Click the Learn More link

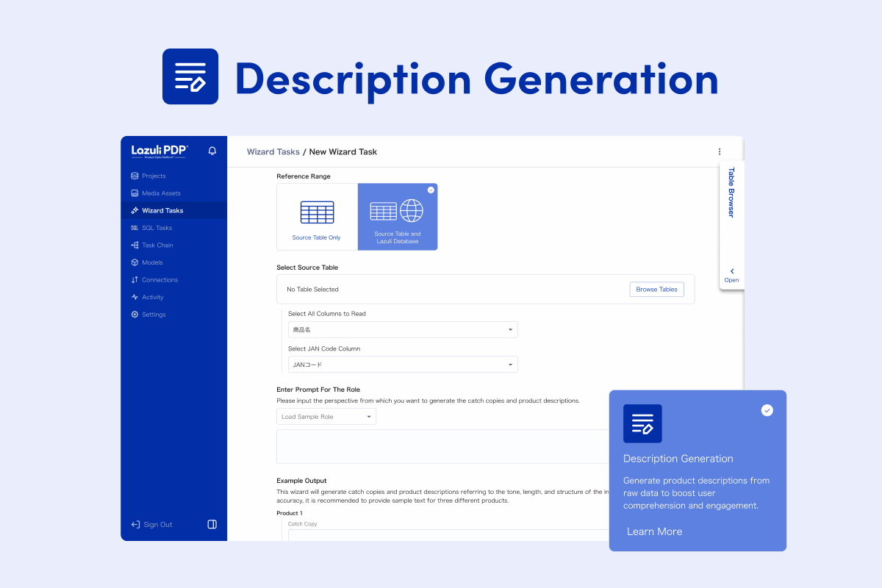[x=654, y=531]
